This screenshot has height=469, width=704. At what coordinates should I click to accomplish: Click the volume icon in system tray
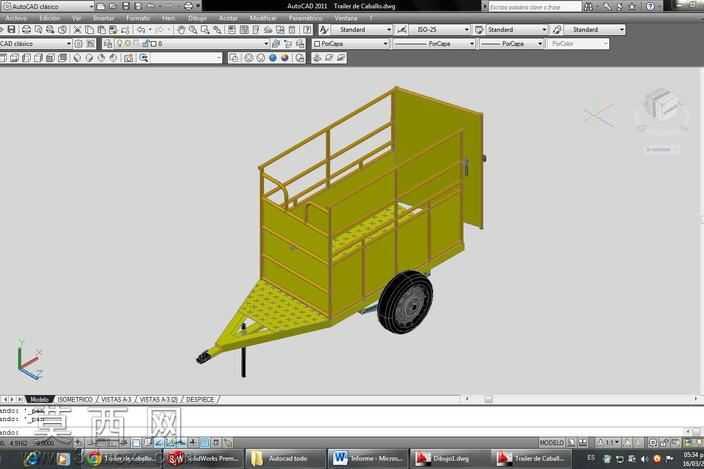pyautogui.click(x=644, y=459)
